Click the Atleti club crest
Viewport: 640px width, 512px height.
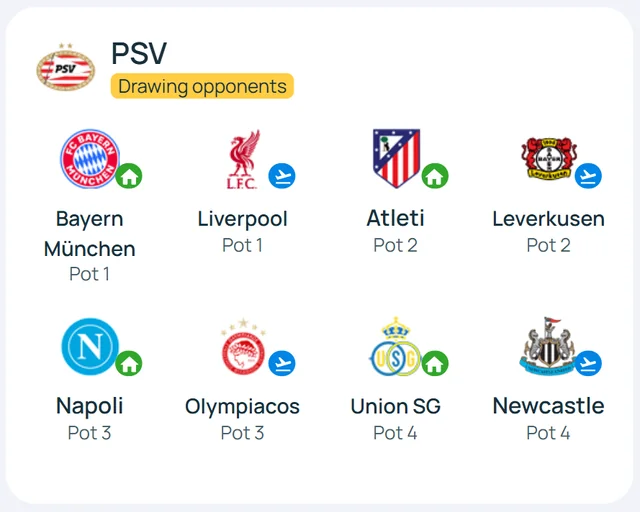point(396,158)
